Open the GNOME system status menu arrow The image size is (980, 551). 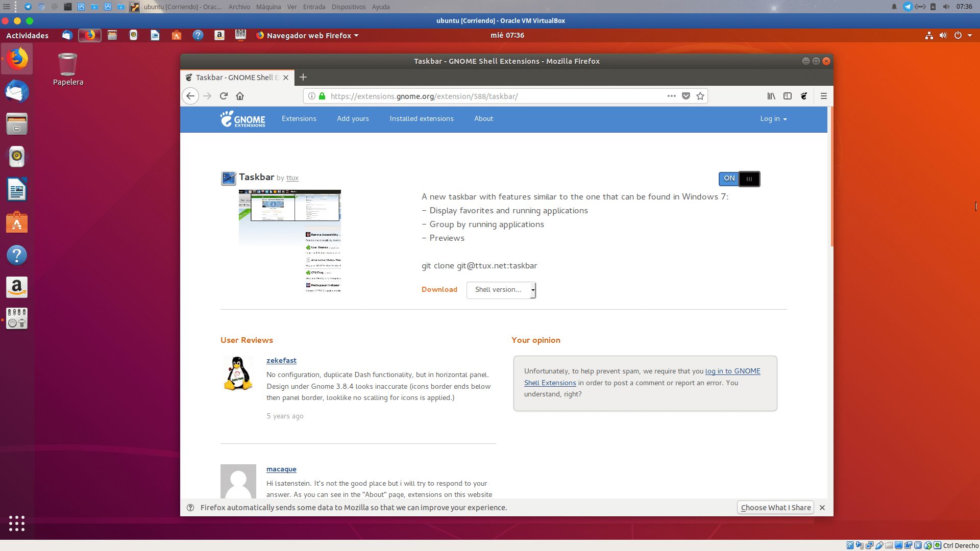pos(970,35)
